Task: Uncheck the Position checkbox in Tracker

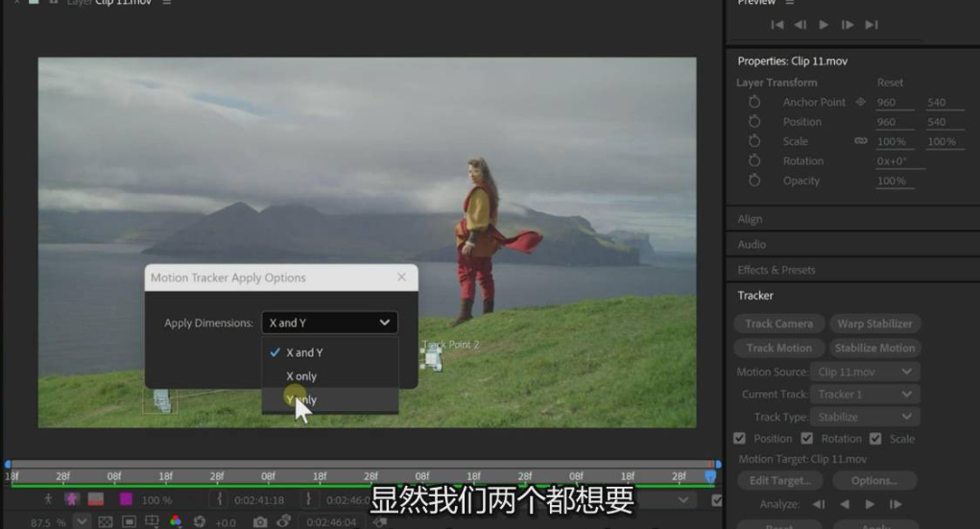Action: click(739, 439)
